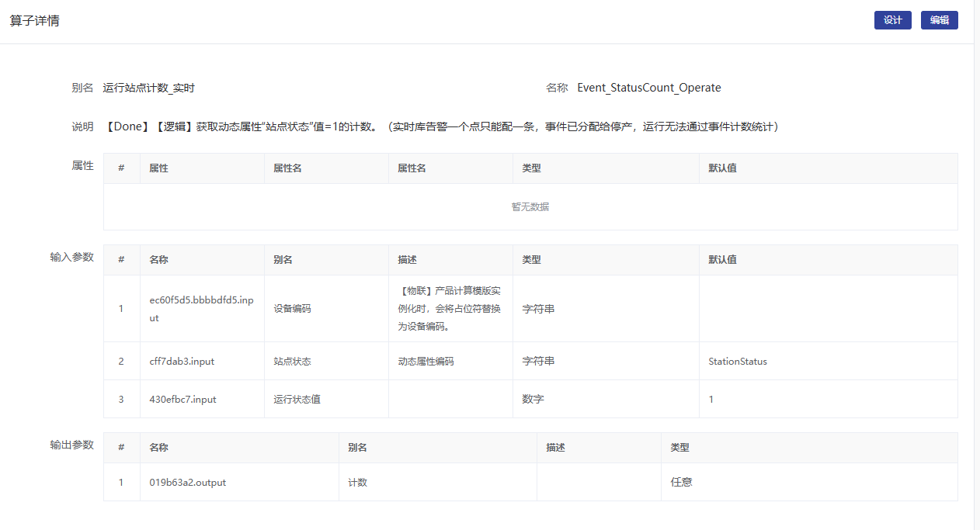The width and height of the screenshot is (980, 530).
Task: Select the 设备编码 alias cell
Action: click(x=293, y=309)
